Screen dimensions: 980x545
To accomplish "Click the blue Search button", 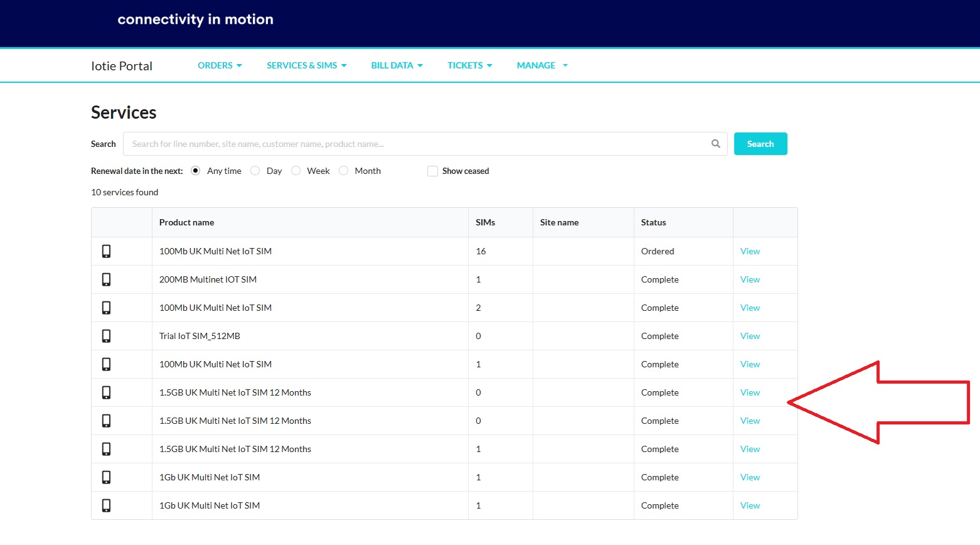I will tap(760, 144).
